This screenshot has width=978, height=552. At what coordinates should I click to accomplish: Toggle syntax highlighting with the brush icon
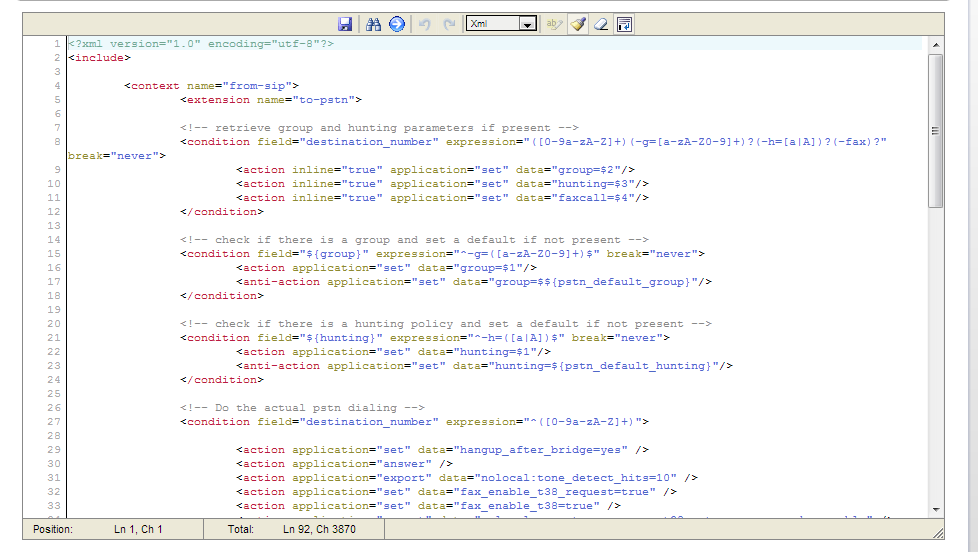(x=578, y=24)
